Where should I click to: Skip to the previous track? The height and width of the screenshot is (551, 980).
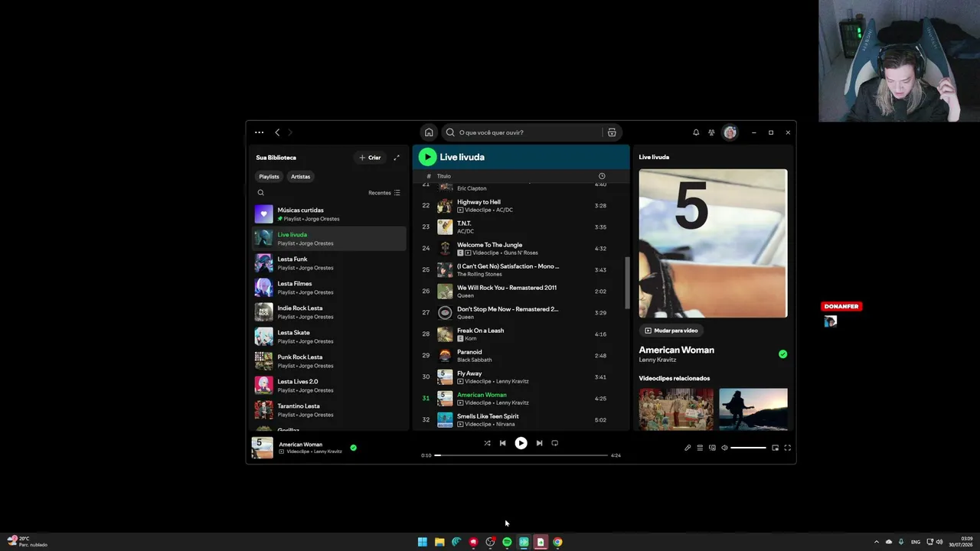502,443
